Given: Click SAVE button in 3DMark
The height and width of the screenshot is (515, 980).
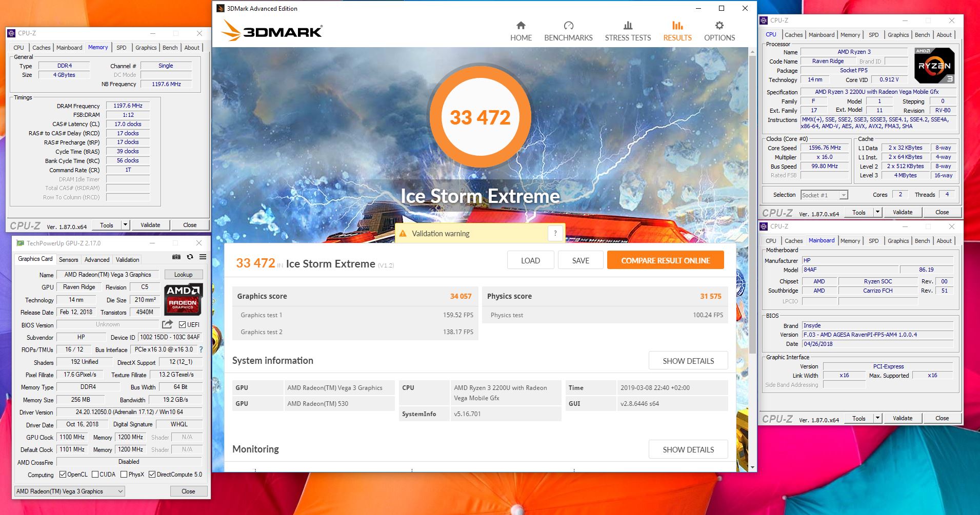Looking at the screenshot, I should 581,260.
